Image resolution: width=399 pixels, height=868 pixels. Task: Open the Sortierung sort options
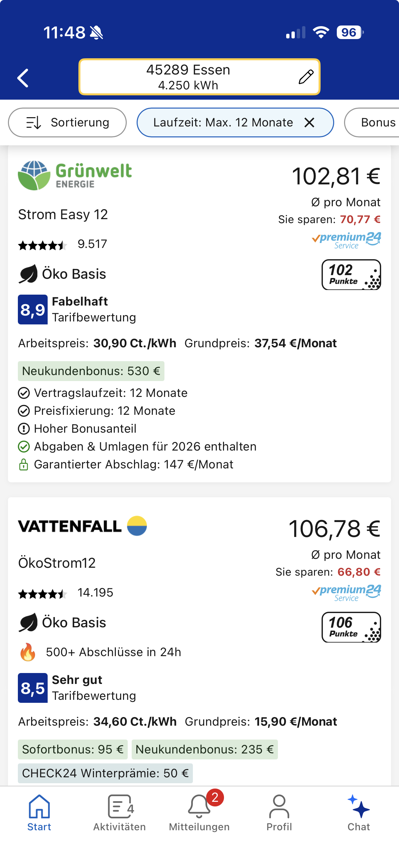click(x=67, y=122)
